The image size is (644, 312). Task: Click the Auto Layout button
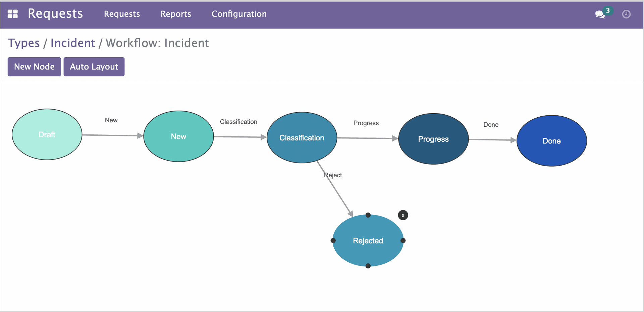pyautogui.click(x=94, y=67)
